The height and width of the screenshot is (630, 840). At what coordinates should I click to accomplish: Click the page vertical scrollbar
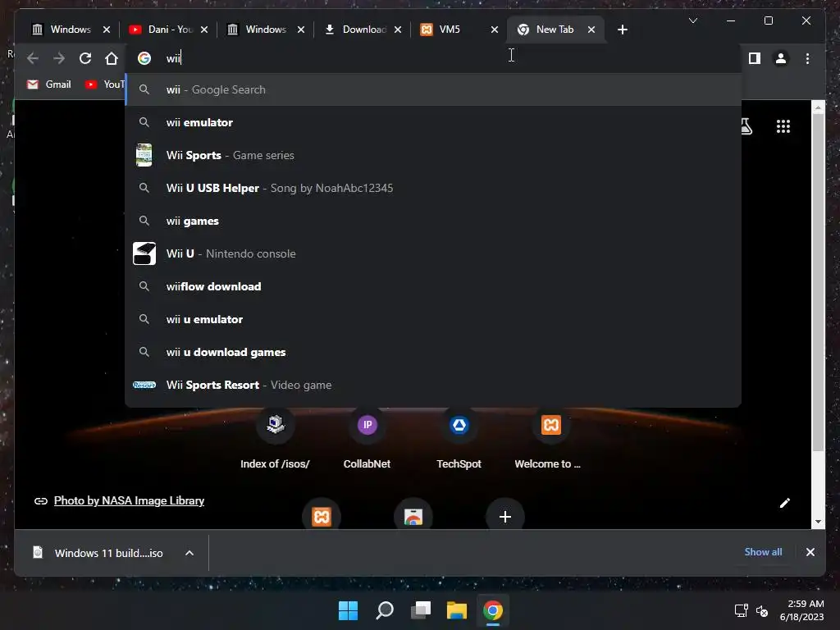(x=818, y=283)
